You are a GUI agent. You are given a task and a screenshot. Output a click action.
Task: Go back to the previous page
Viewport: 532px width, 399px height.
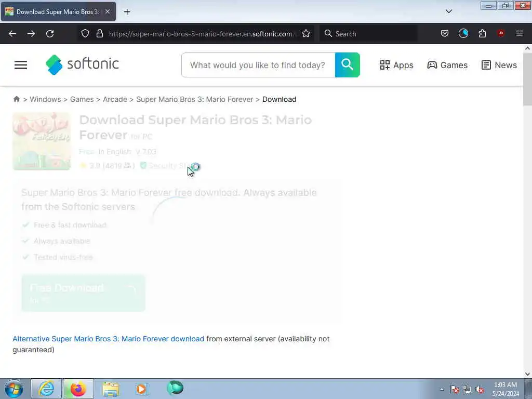click(x=12, y=34)
